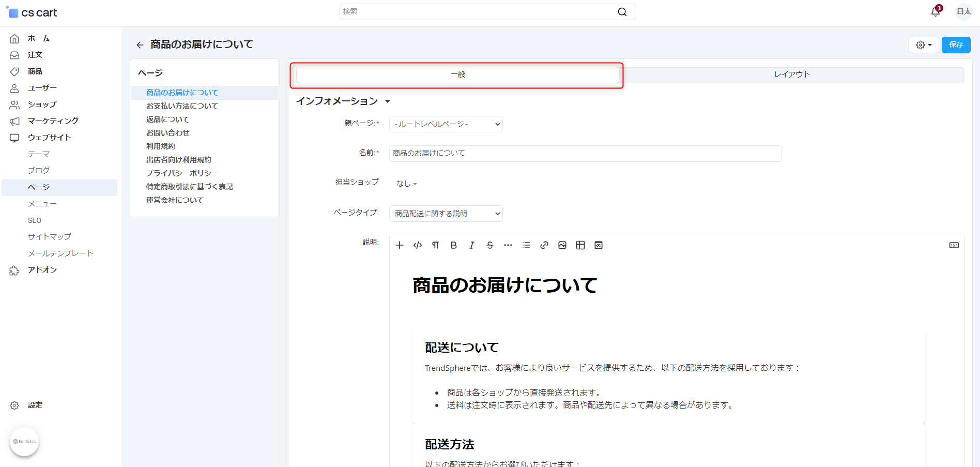Viewport: 980px width, 467px height.
Task: Toggle italic formatting in the editor toolbar
Action: click(471, 245)
